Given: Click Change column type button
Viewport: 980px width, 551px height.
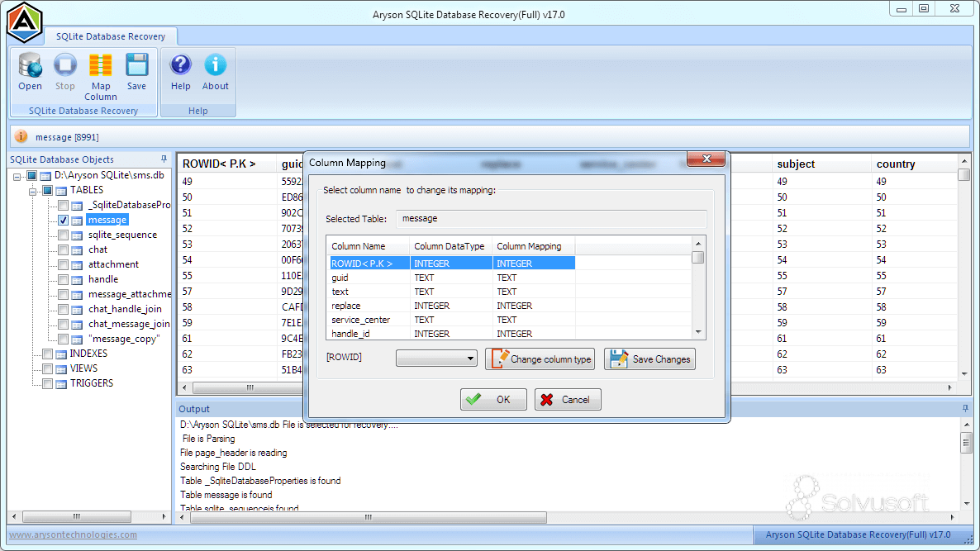Looking at the screenshot, I should (540, 359).
